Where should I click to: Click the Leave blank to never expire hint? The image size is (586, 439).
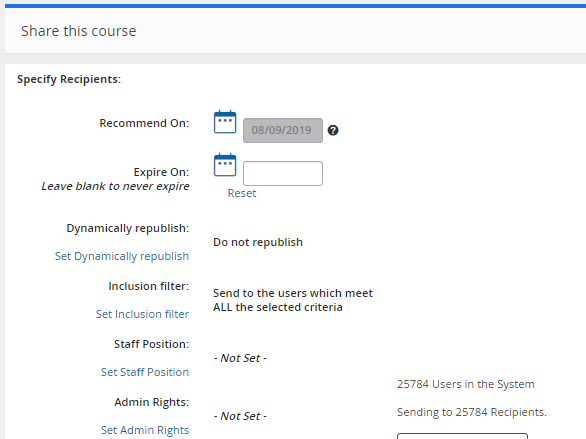click(x=115, y=186)
